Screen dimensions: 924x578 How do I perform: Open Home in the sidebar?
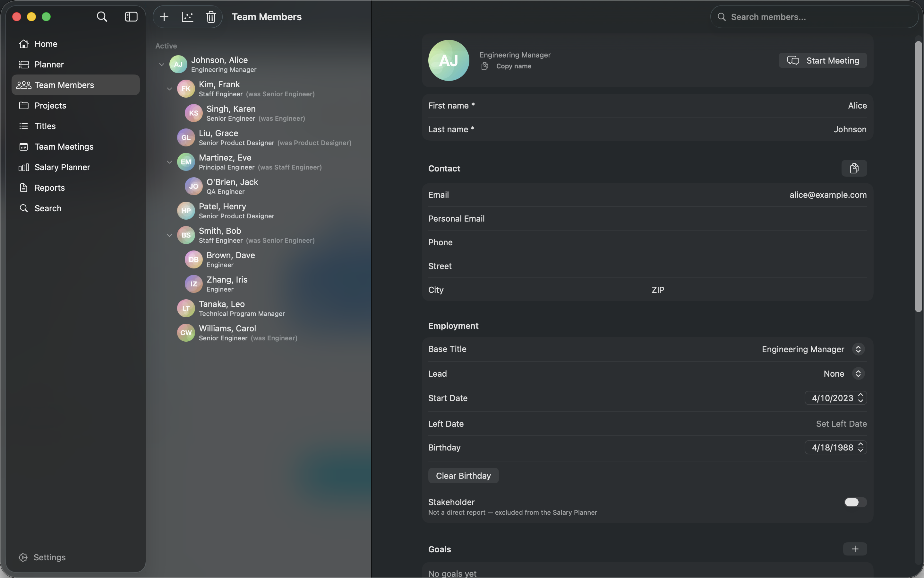pos(76,44)
